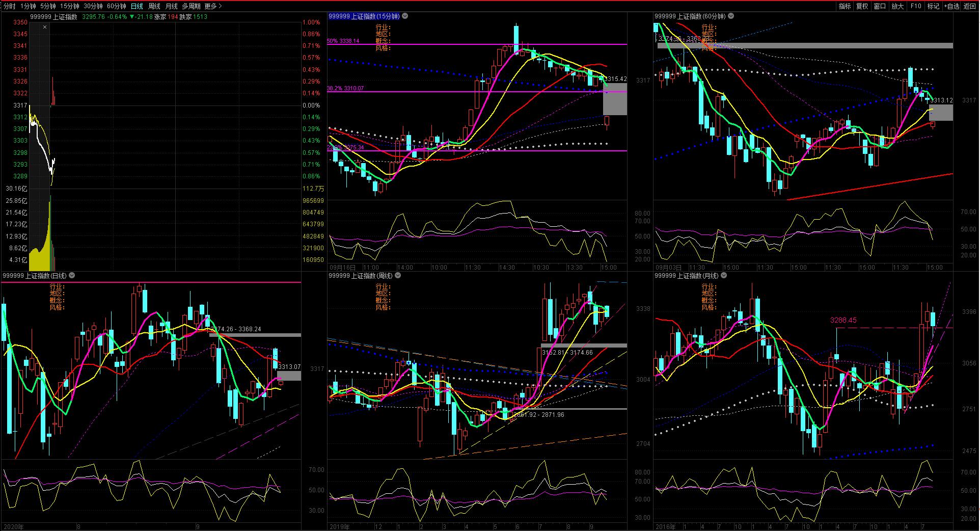Open the dropdown on the 60分钟 chart title
The height and width of the screenshot is (531, 980).
point(731,16)
